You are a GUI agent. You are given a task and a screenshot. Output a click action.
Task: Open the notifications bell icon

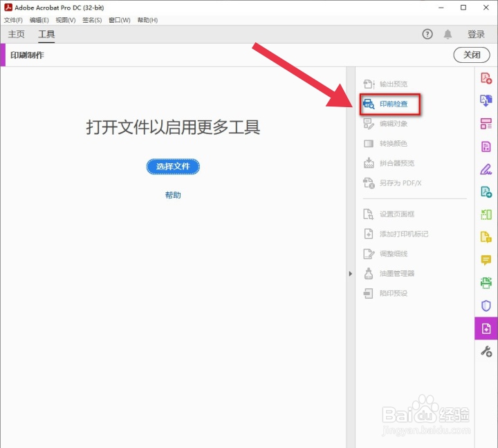(x=448, y=34)
